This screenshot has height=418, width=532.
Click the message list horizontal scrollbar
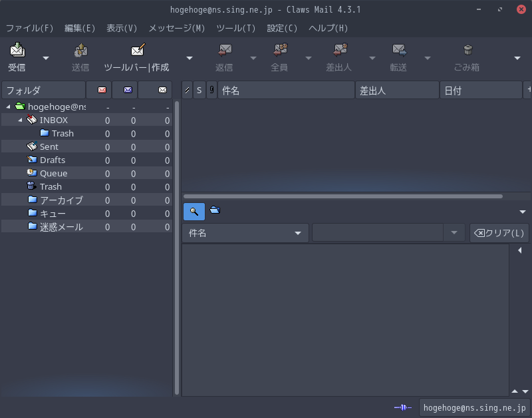point(342,196)
